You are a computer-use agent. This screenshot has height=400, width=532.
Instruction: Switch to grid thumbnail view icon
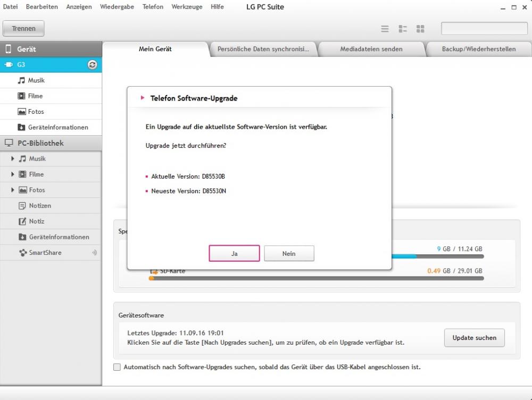click(420, 29)
